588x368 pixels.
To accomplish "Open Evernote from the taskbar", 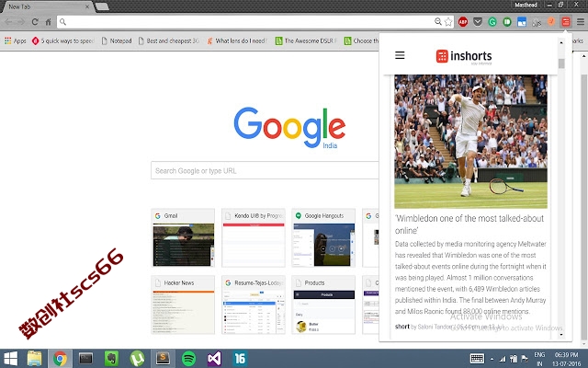I will pos(111,359).
